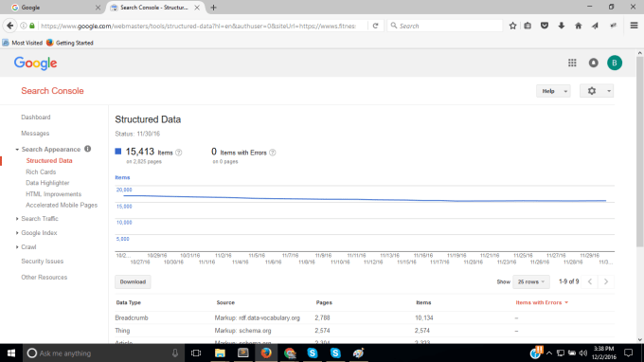Sort by Items with Errors column
644x362 pixels.
[x=542, y=302]
